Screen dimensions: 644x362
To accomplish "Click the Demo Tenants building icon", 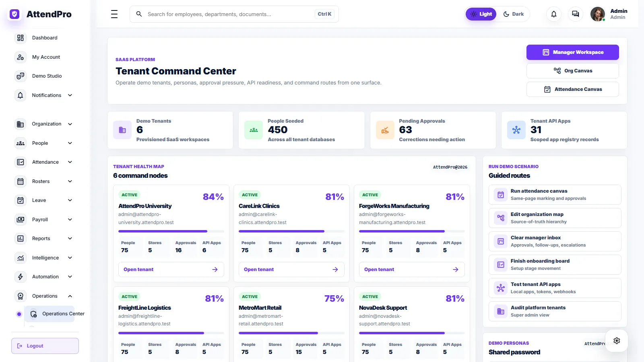I will point(122,130).
